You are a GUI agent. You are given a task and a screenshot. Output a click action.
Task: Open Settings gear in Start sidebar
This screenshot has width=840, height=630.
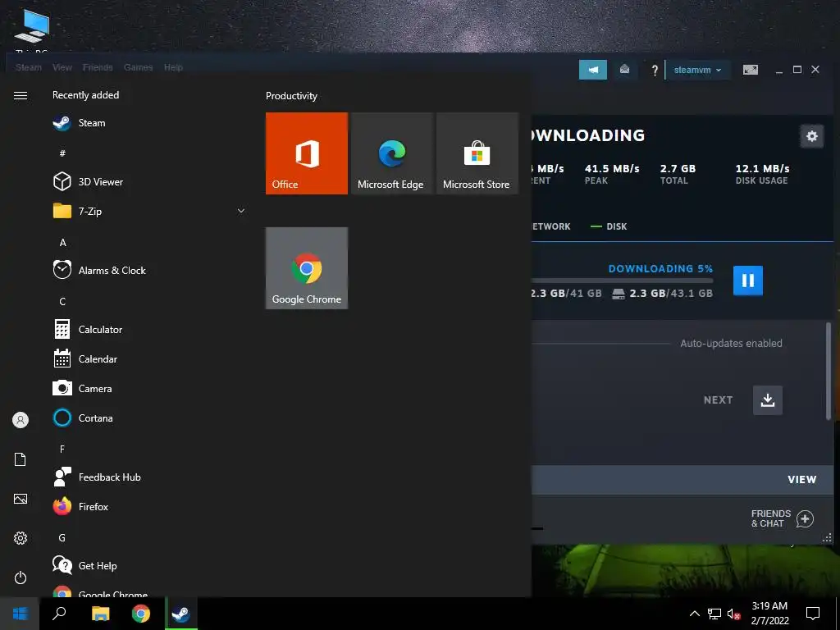point(21,538)
